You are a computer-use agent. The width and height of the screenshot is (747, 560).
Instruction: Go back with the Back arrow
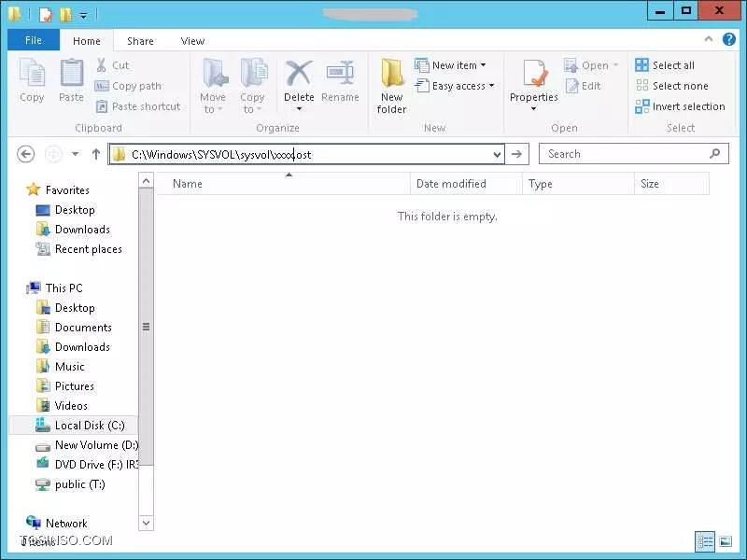[26, 154]
